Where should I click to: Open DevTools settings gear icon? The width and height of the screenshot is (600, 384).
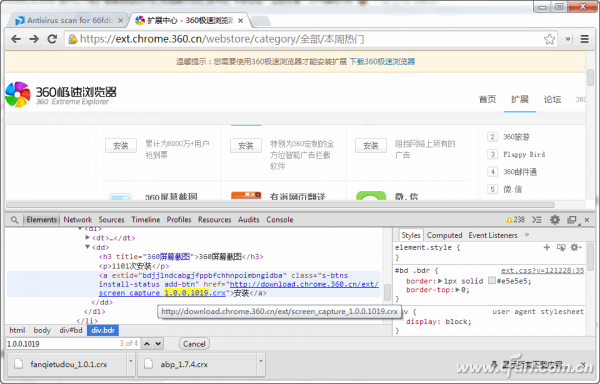pos(555,220)
